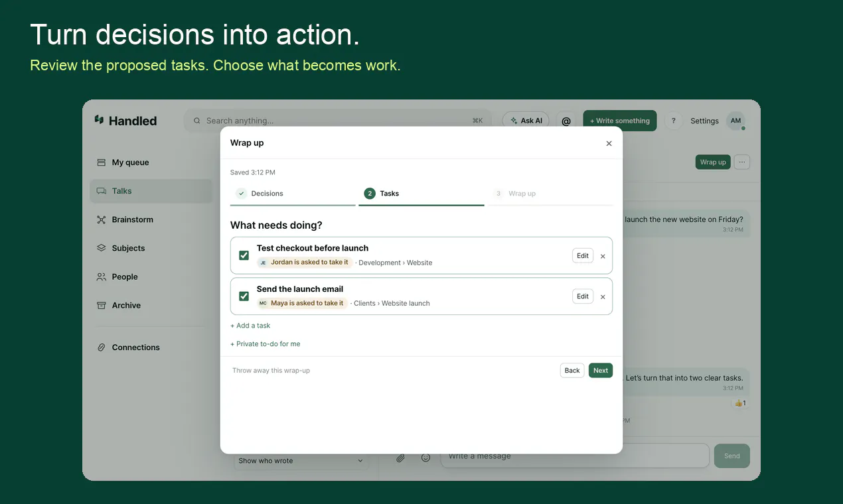Open the mentions @ icon
Screen dimensions: 843x504
point(566,121)
